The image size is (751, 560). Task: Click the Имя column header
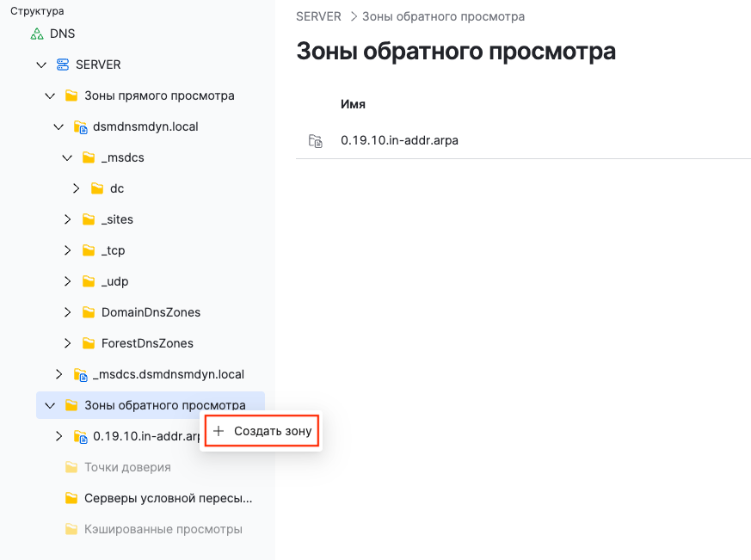(x=353, y=104)
